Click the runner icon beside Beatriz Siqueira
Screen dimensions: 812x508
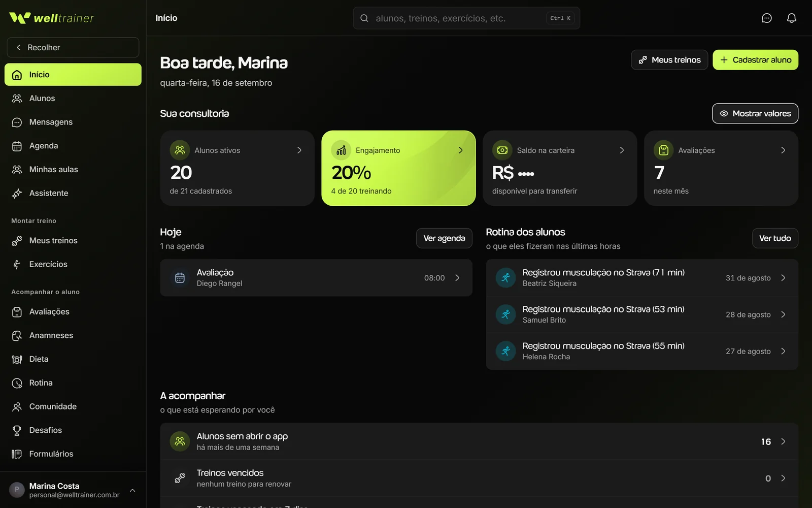point(505,278)
